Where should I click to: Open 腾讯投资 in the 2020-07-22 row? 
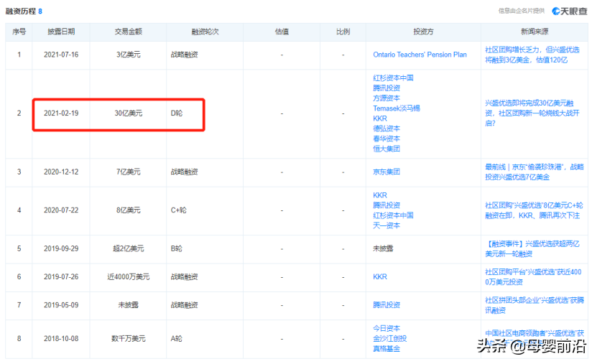387,205
